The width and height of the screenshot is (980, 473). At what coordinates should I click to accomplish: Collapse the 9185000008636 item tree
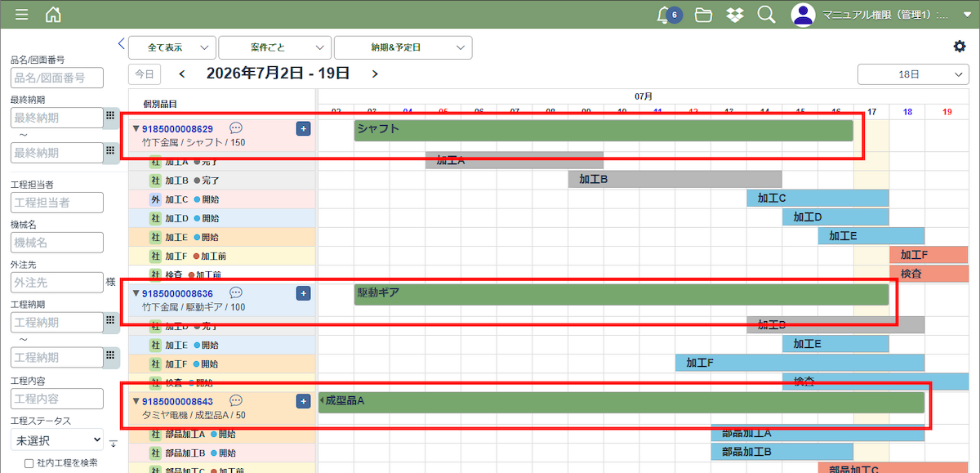point(136,293)
